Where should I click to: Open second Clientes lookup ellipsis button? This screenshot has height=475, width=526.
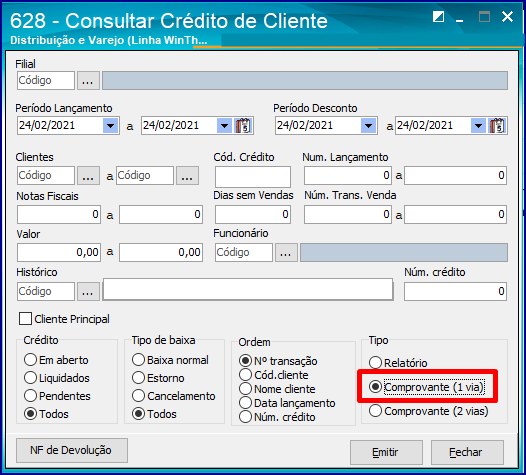pos(187,175)
